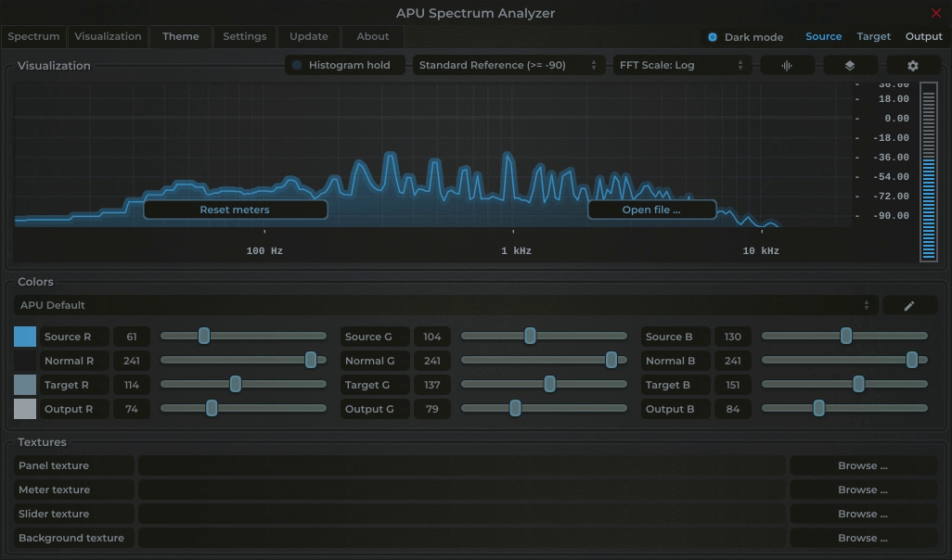Select the Theme tab
952x560 pixels.
pos(181,36)
